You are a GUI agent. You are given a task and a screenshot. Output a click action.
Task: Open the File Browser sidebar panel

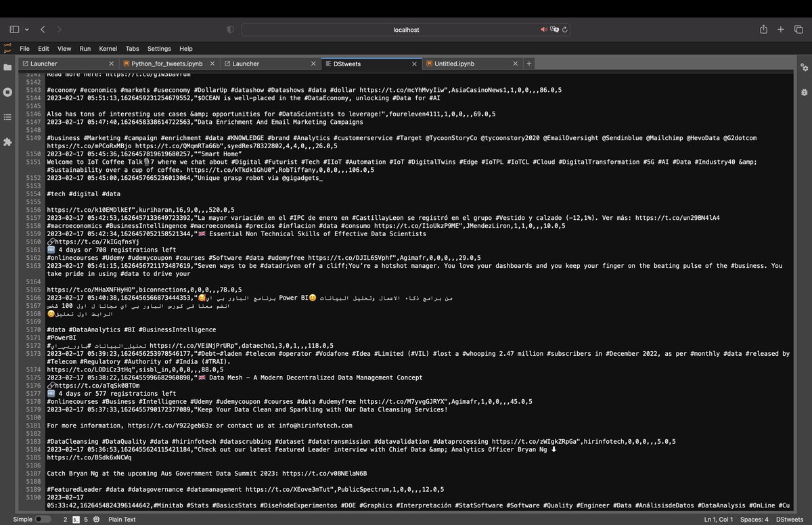[x=7, y=67]
